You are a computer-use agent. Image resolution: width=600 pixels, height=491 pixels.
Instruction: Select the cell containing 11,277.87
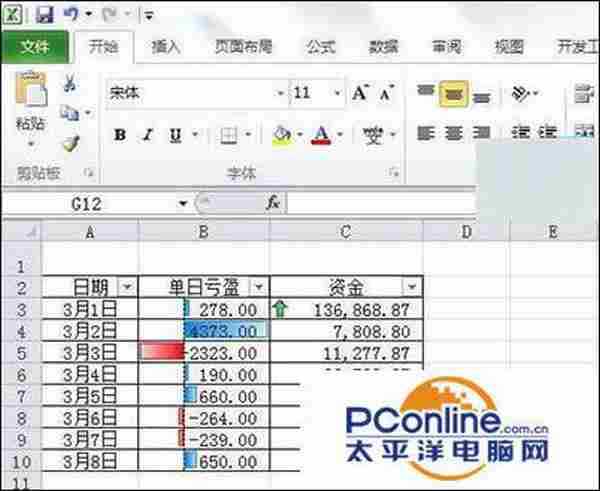tap(346, 353)
